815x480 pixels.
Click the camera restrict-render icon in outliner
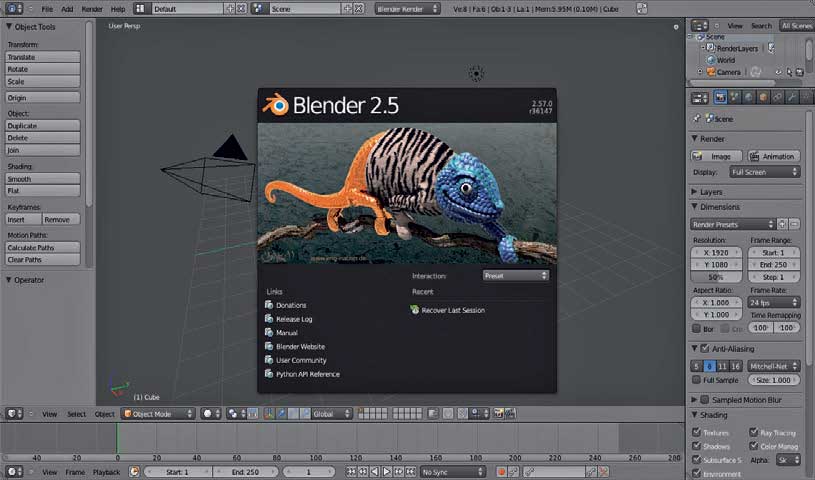click(x=799, y=72)
